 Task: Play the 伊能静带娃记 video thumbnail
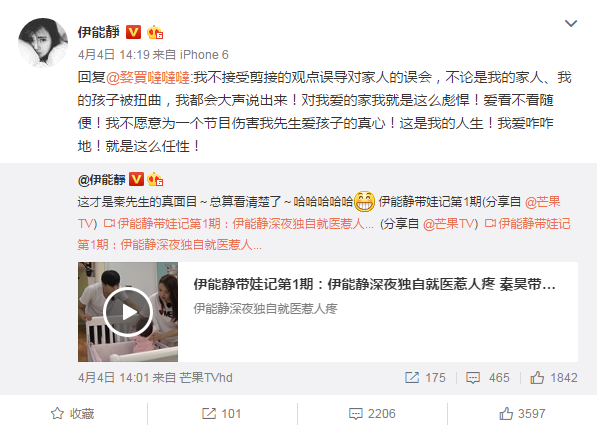coord(128,312)
